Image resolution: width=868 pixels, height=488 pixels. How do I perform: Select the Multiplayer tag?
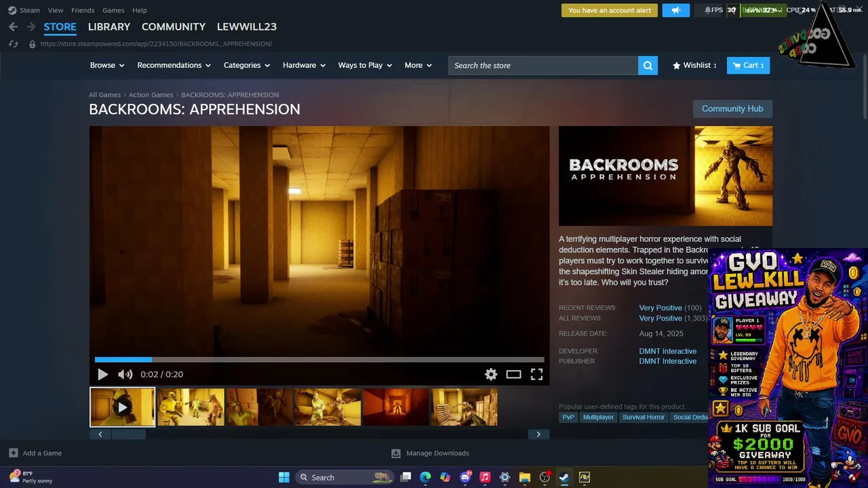(598, 418)
